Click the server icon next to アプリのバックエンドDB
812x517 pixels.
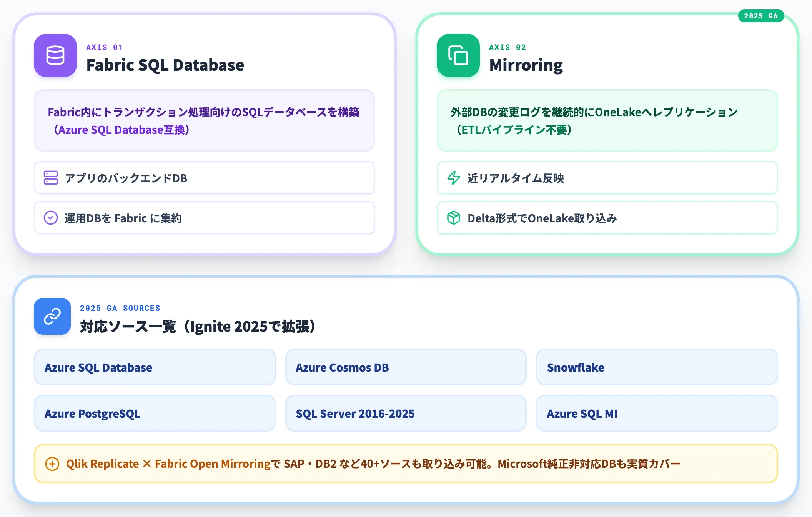(x=51, y=178)
